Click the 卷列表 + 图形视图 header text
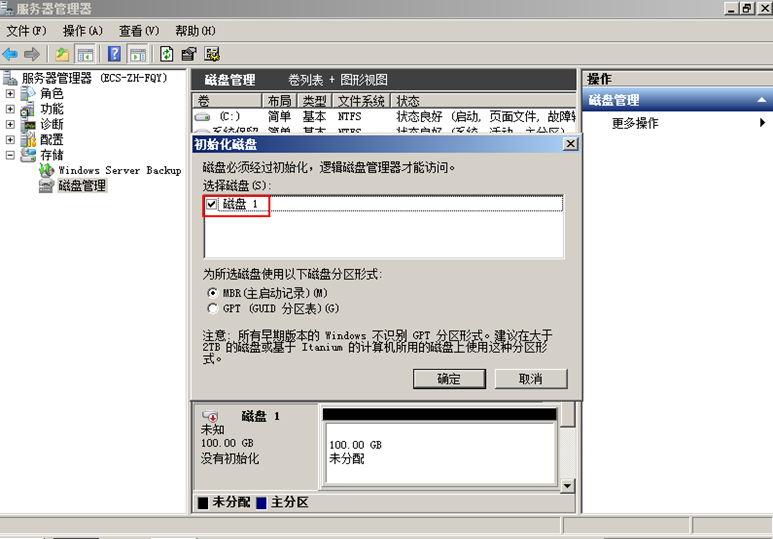This screenshot has height=539, width=773. [x=338, y=80]
